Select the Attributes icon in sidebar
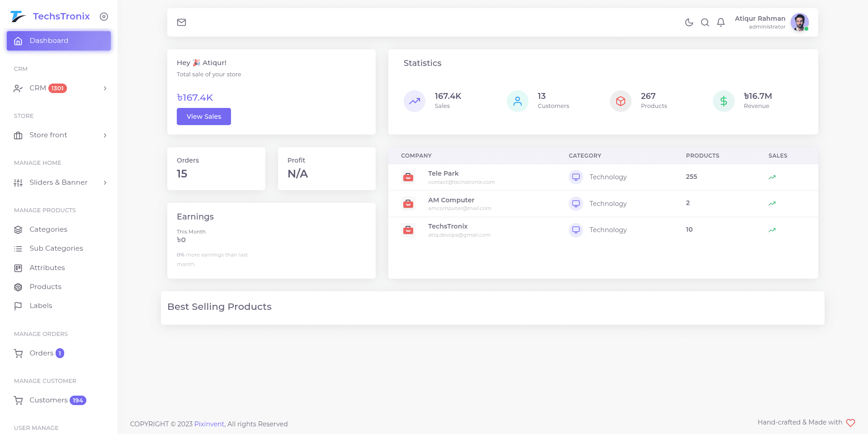Image resolution: width=868 pixels, height=434 pixels. 18,268
